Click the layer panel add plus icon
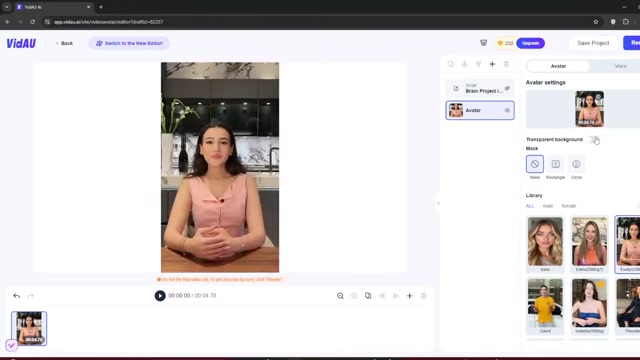This screenshot has height=360, width=640. (x=492, y=64)
